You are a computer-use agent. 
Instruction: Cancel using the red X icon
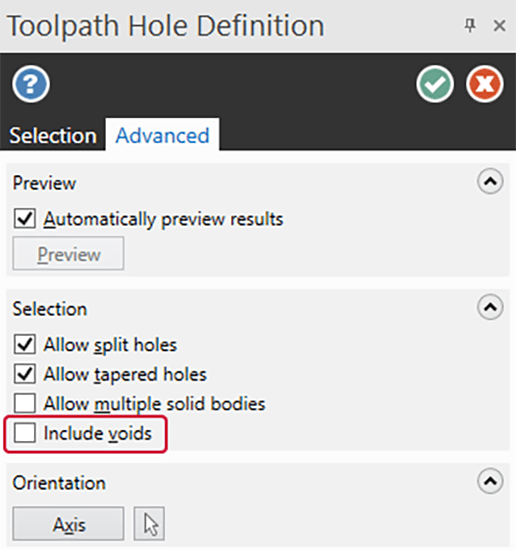pyautogui.click(x=485, y=84)
